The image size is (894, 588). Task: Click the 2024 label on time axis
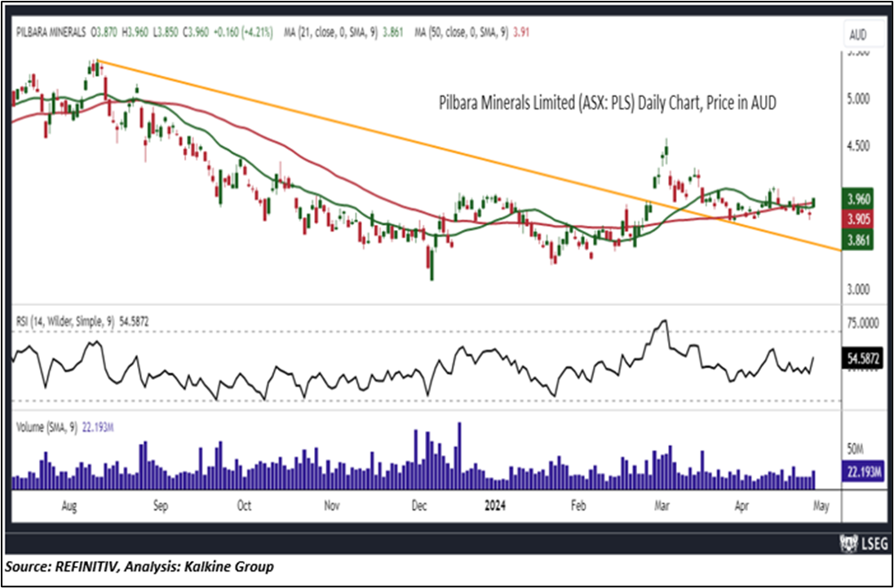coord(494,506)
